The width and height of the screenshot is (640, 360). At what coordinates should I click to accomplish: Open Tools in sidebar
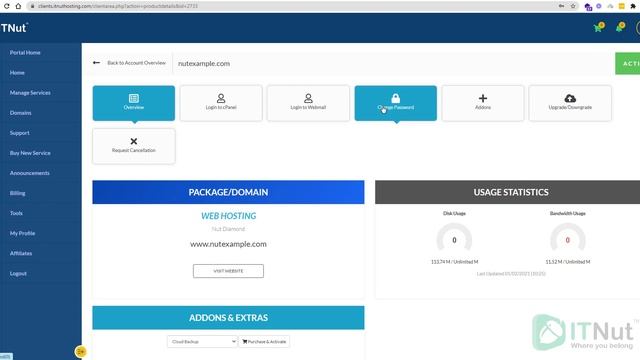click(16, 213)
